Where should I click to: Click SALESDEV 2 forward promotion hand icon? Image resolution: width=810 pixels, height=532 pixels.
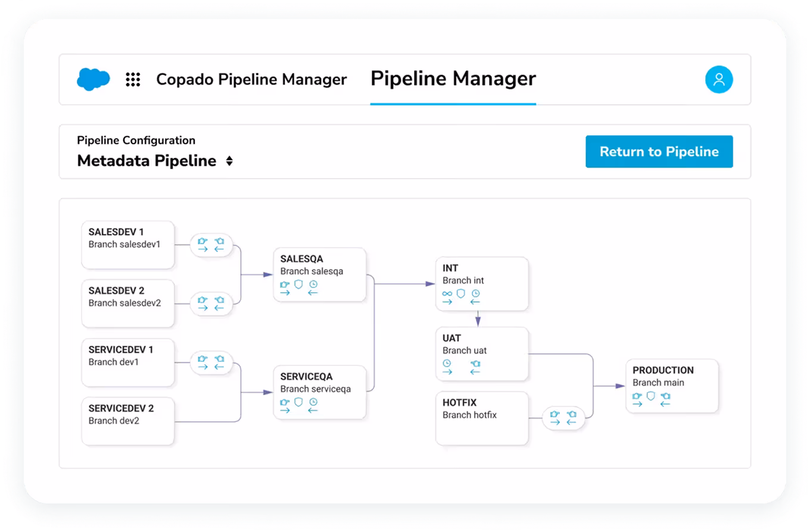203,300
